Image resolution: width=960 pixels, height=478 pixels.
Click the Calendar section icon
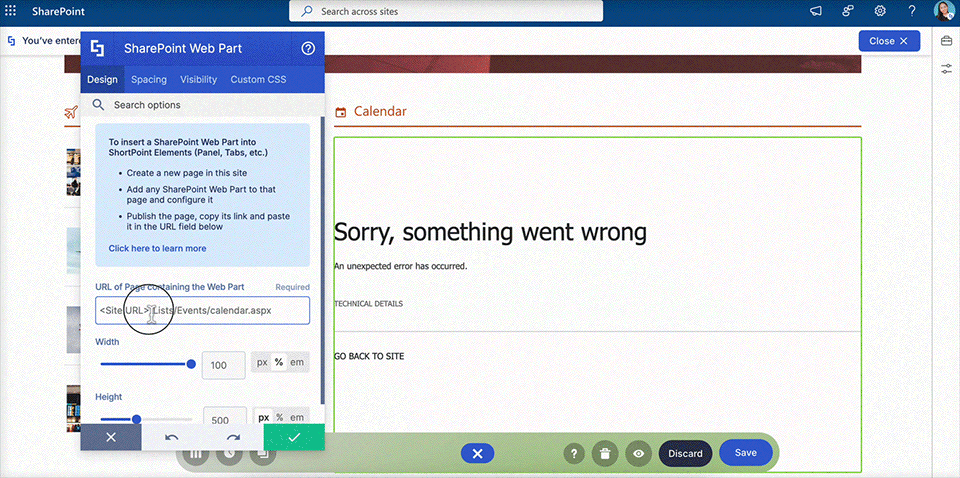click(341, 112)
